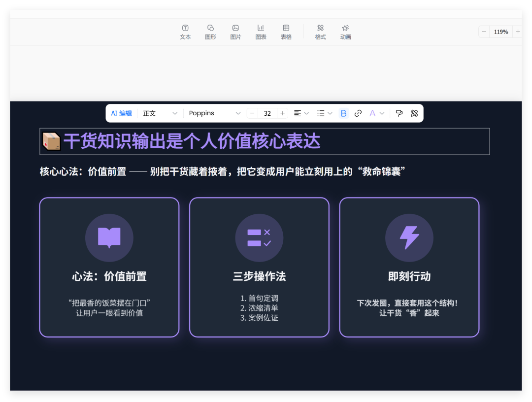Click the 119% zoom level display
532x402 pixels.
pos(501,31)
